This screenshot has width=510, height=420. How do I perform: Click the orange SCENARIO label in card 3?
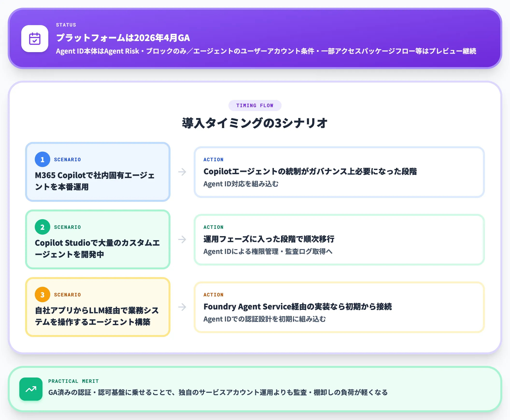(68, 294)
